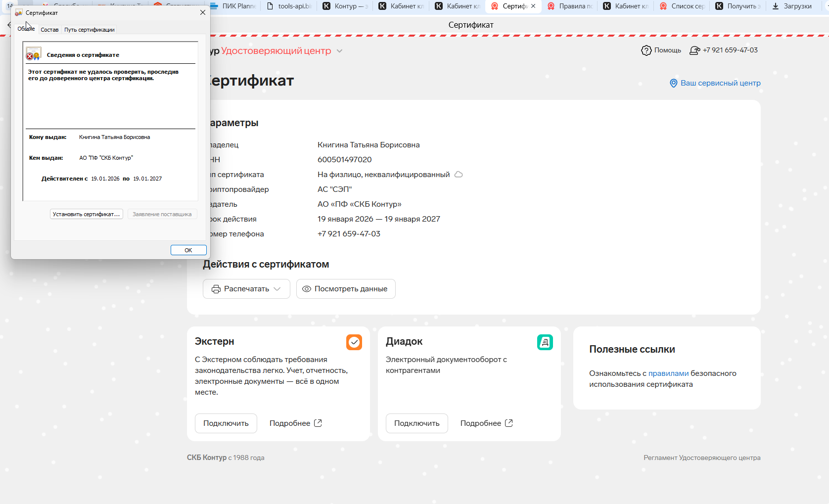Screen dimensions: 829x504
Task: Click external-link icon in Экстерн card
Action: click(x=318, y=423)
